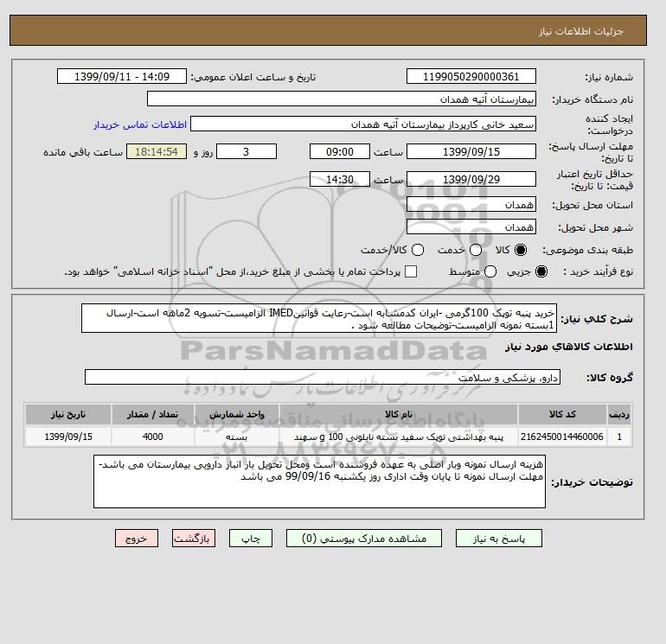666x644 pixels.
Task: Click the بازگشت back button
Action: [194, 539]
